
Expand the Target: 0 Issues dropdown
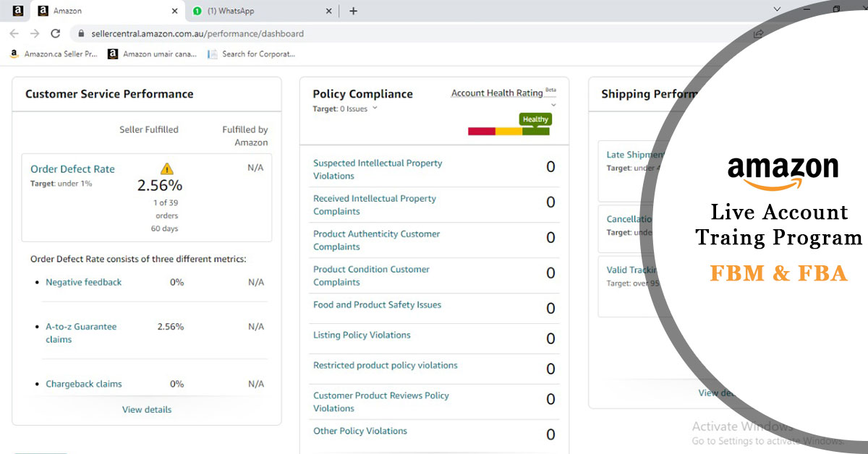tap(375, 108)
